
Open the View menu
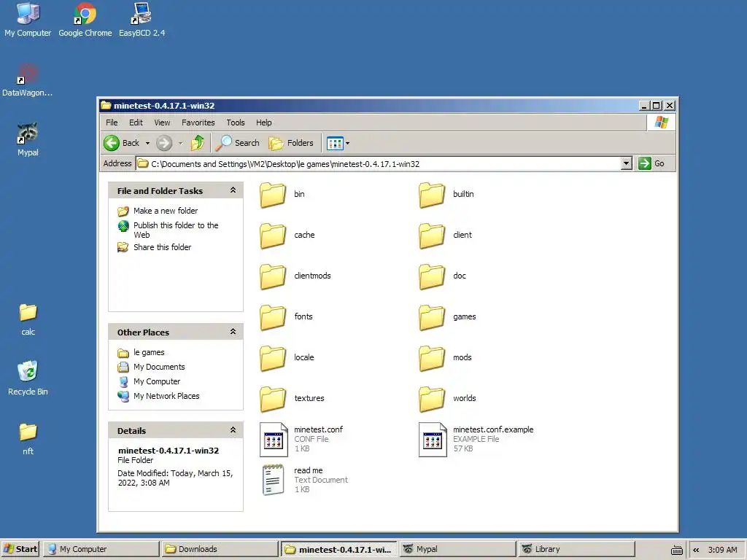162,122
